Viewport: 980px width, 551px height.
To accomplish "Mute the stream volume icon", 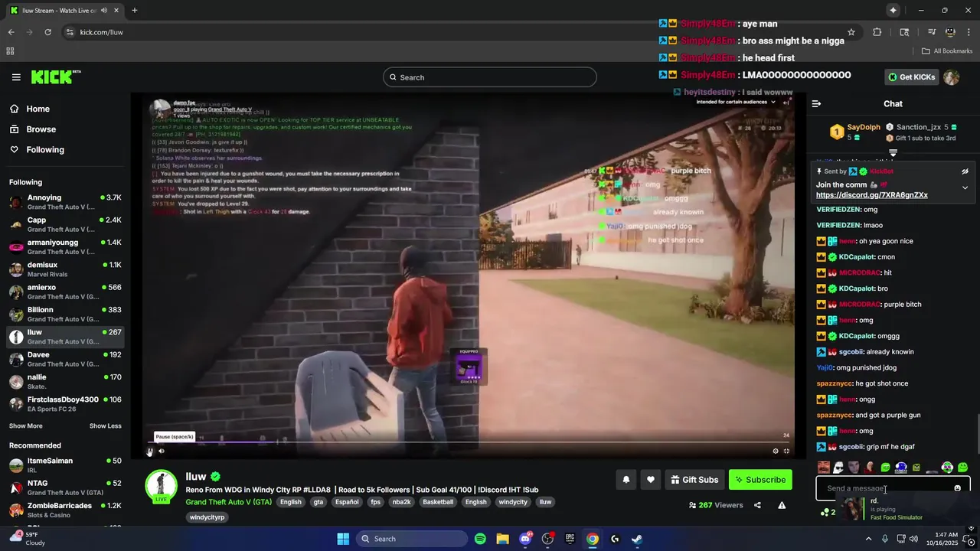I will [x=162, y=452].
